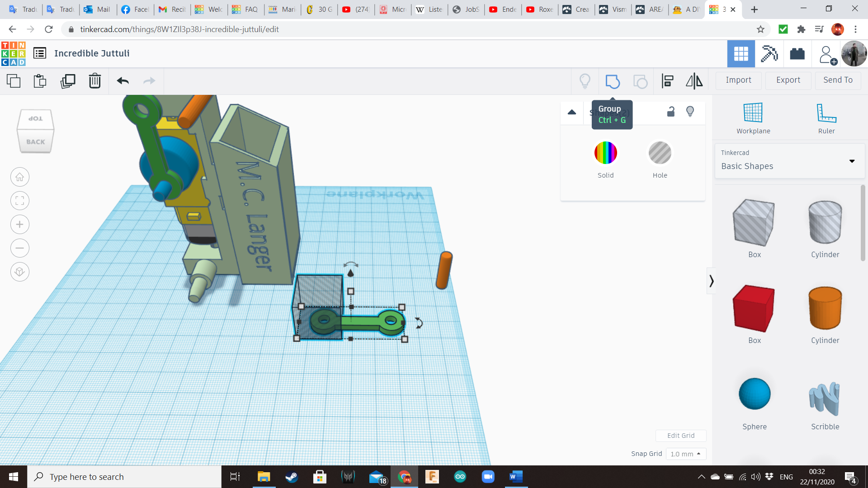
Task: Open the Export menu
Action: pyautogui.click(x=788, y=80)
